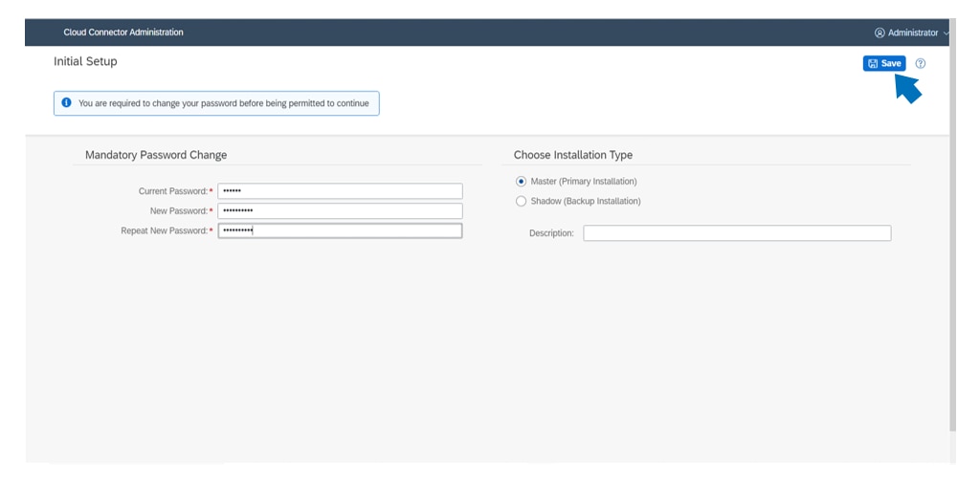Click into the New Password field

tap(340, 210)
